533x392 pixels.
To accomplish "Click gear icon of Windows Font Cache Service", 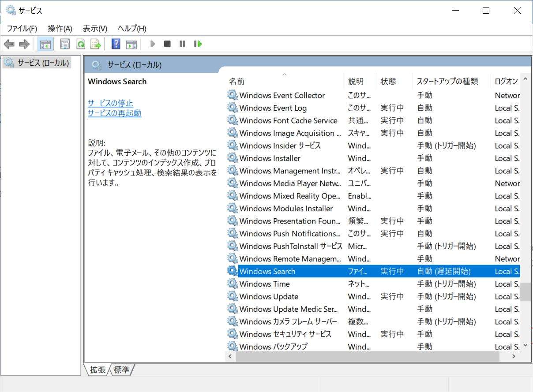I will pyautogui.click(x=232, y=120).
